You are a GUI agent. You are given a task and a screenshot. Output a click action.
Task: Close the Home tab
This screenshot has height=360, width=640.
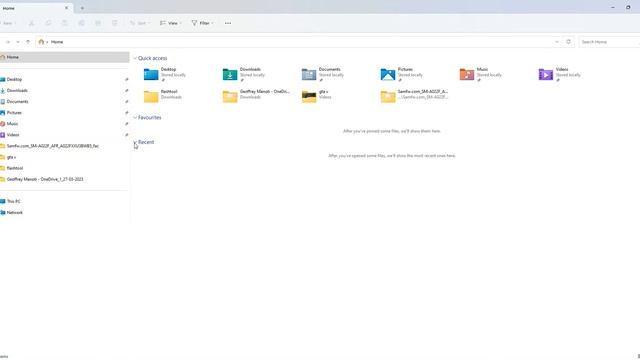pyautogui.click(x=66, y=8)
